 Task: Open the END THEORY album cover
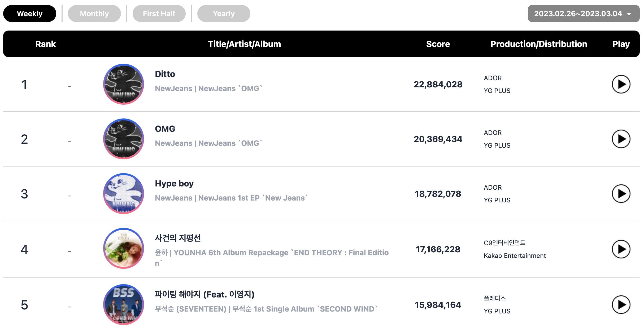tap(124, 248)
